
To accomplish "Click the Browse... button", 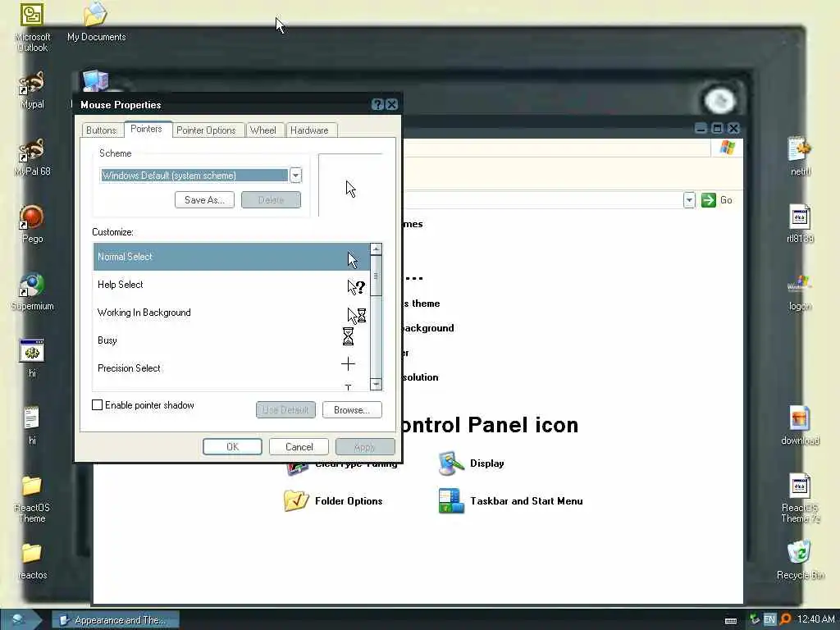I will 352,410.
